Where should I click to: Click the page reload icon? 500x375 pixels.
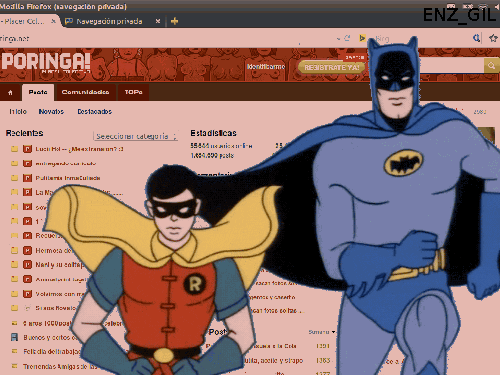347,38
